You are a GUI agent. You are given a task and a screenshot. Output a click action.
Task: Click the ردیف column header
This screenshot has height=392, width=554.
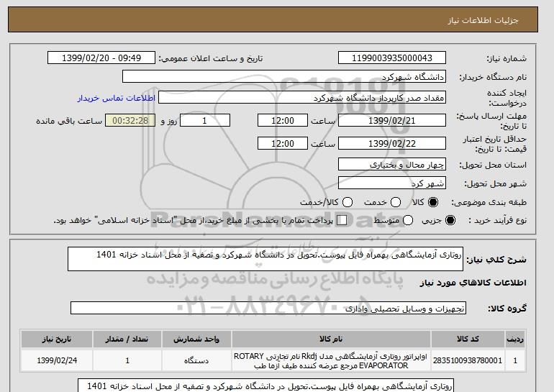(x=515, y=339)
